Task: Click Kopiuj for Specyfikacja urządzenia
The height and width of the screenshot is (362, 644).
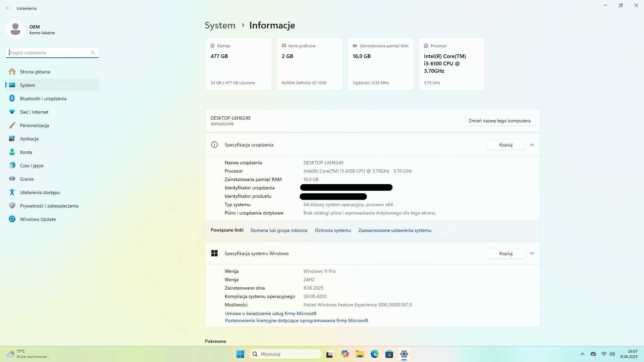Action: 506,145
